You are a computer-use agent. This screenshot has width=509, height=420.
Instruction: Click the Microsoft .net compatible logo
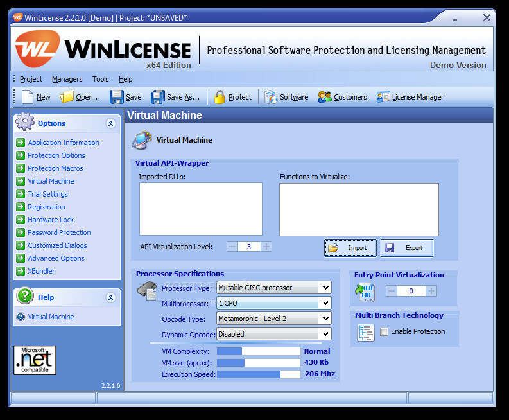tap(35, 360)
